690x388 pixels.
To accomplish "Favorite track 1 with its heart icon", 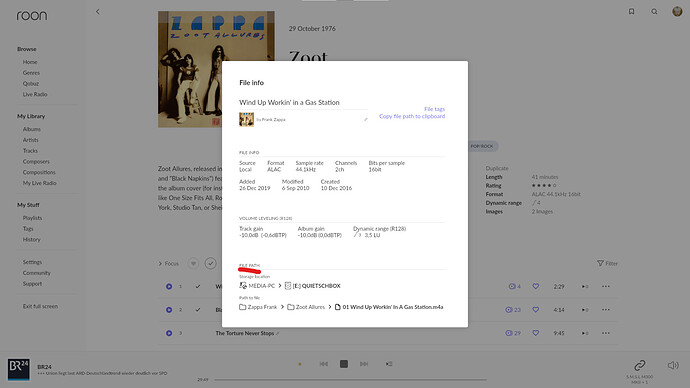I will click(x=536, y=286).
